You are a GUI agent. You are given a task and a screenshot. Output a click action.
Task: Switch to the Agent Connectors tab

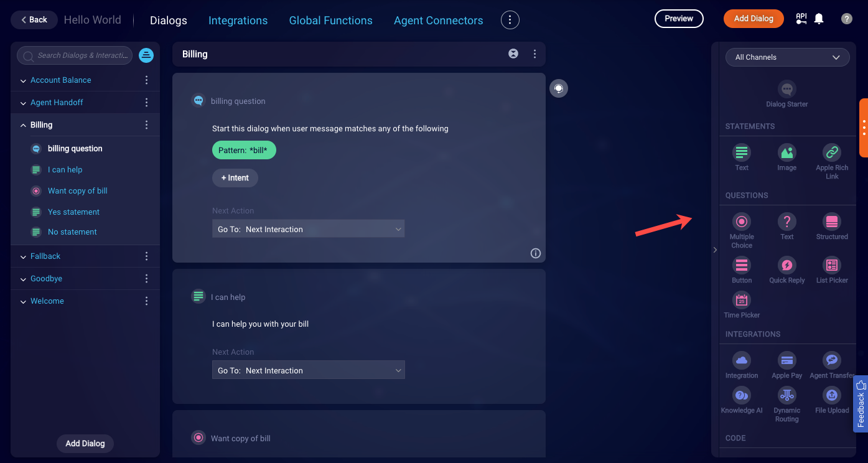pyautogui.click(x=439, y=21)
